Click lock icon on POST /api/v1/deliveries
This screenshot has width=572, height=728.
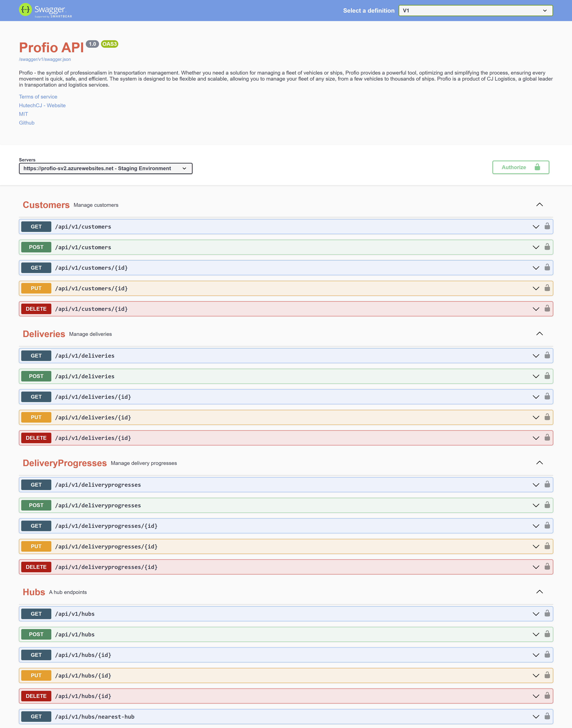(547, 376)
